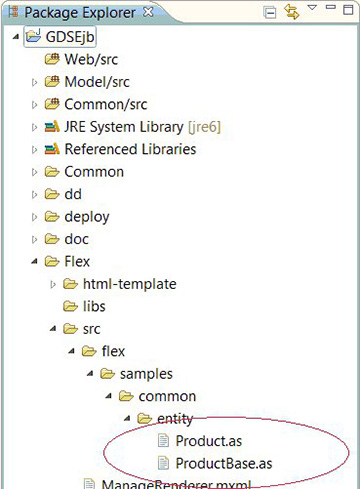Click the Package Explorer tab icon

[14, 11]
